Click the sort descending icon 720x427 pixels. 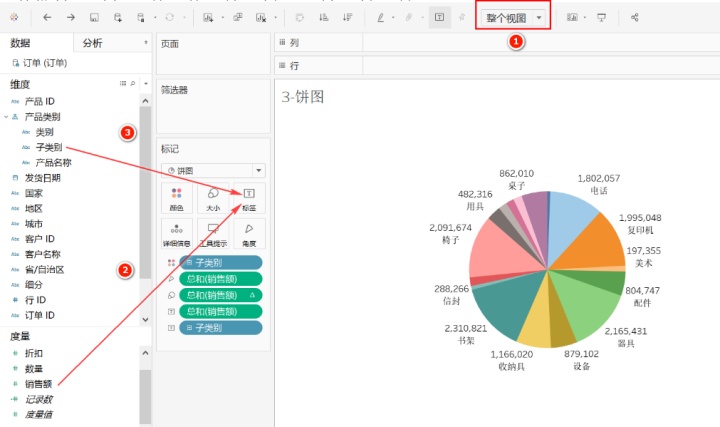348,17
